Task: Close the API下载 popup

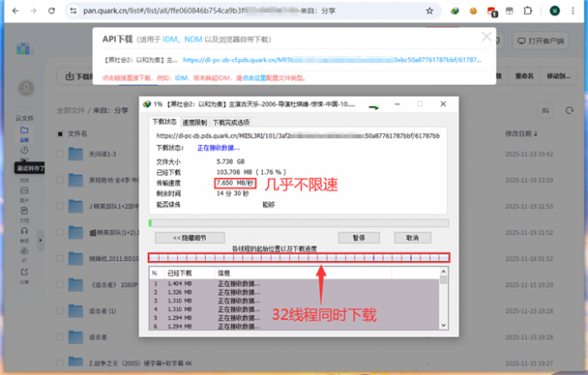Action: (486, 36)
